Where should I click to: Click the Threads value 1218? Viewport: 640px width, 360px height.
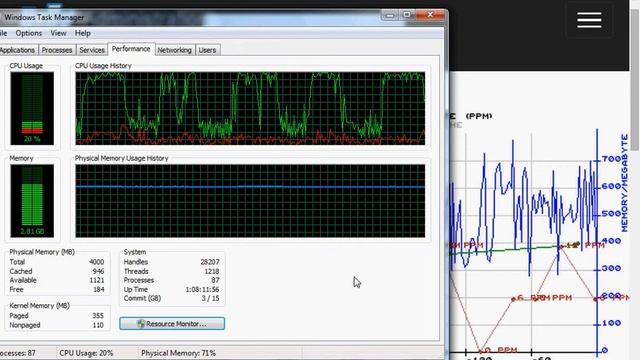(x=212, y=271)
